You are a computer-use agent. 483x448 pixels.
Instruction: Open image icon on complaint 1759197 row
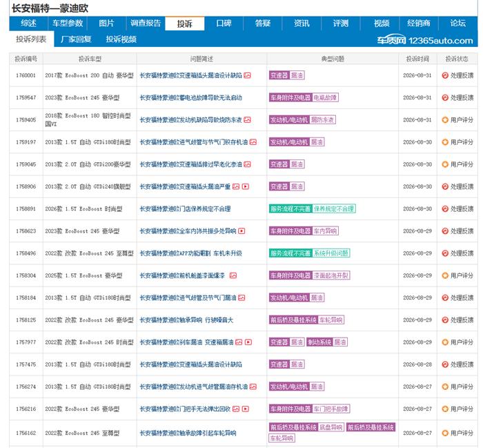coord(253,142)
